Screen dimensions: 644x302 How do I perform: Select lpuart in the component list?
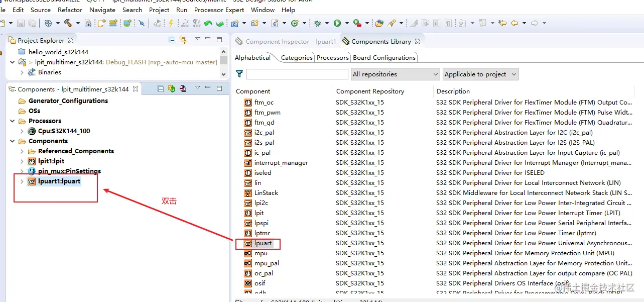click(x=263, y=243)
